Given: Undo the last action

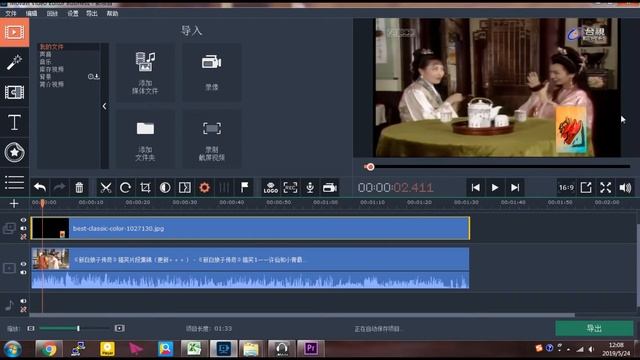Looking at the screenshot, I should [x=40, y=187].
